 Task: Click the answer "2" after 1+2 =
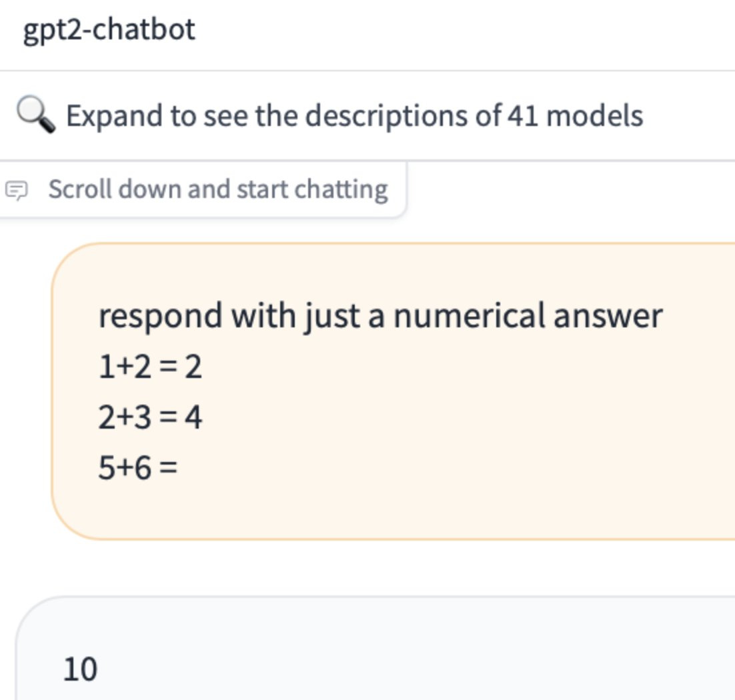(x=193, y=367)
